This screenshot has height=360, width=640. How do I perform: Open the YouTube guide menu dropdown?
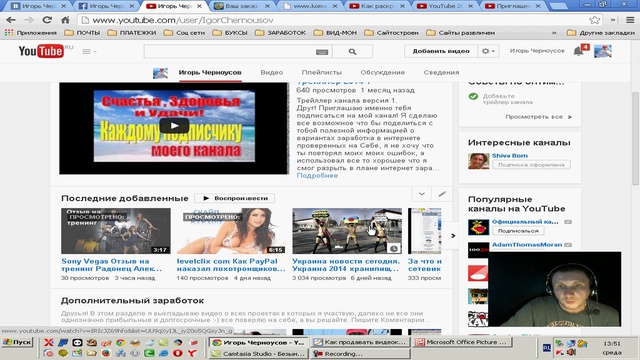(89, 51)
